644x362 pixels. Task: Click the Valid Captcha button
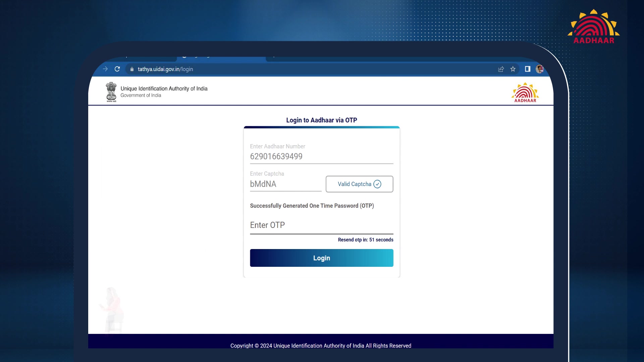click(359, 184)
